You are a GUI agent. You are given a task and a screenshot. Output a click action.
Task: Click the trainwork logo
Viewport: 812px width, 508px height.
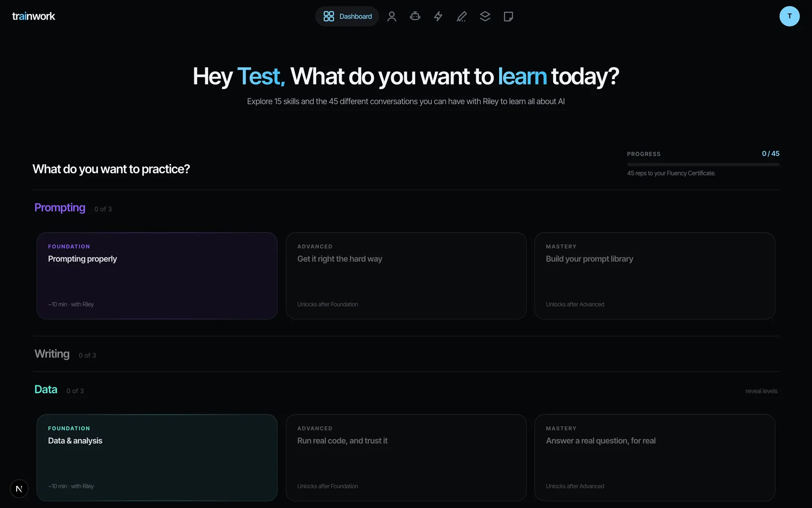(x=34, y=16)
